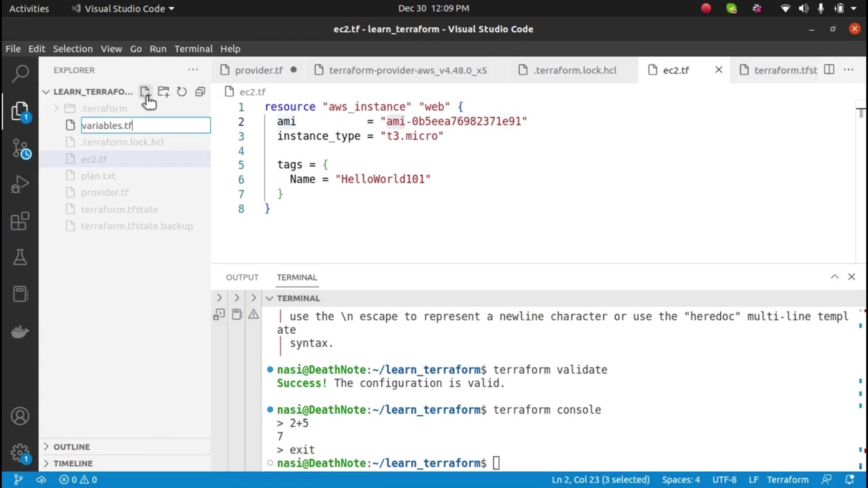The width and height of the screenshot is (868, 488).
Task: Collapse all folders in Explorer
Action: coord(200,91)
